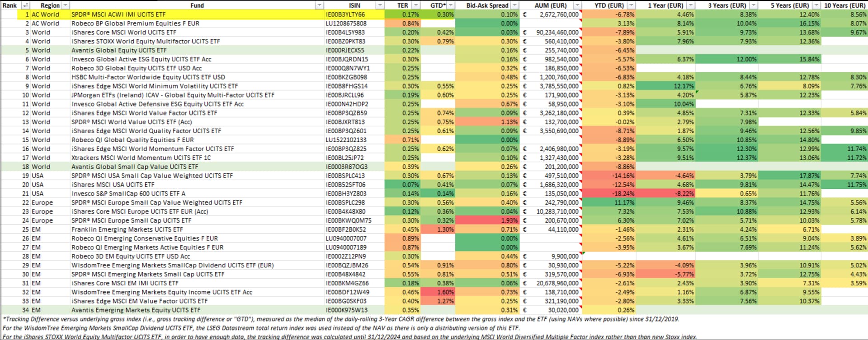The width and height of the screenshot is (868, 340).
Task: Select the iShares Edge MSCI World Minimum Volatility cell
Action: click(x=197, y=86)
